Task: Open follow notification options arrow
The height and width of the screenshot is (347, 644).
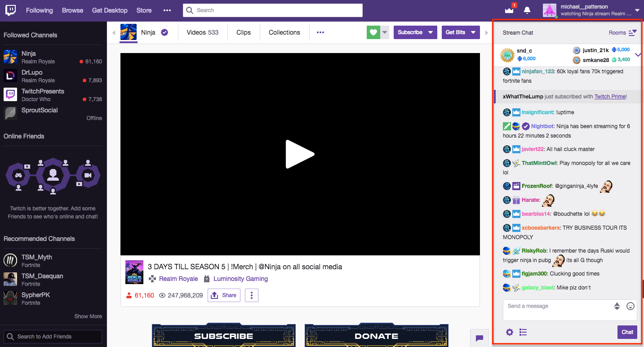Action: coord(385,32)
